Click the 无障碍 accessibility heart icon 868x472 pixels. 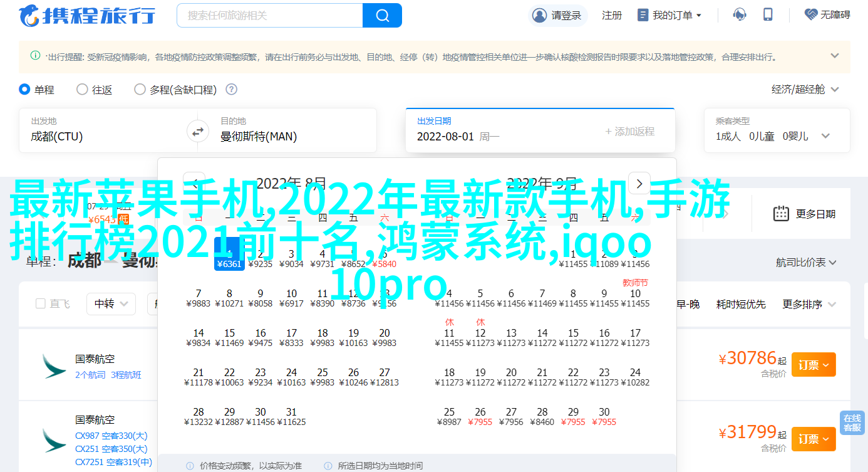click(x=812, y=15)
